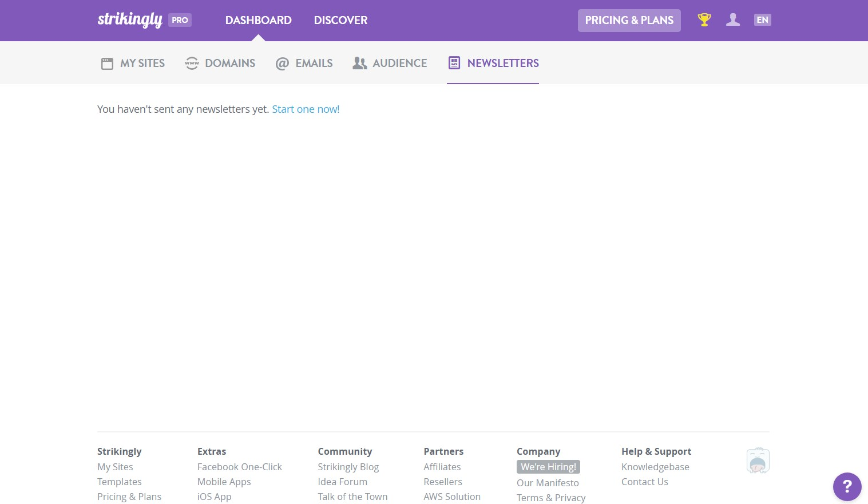Open the EN language selector
Viewport: 868px width, 504px height.
coord(762,19)
